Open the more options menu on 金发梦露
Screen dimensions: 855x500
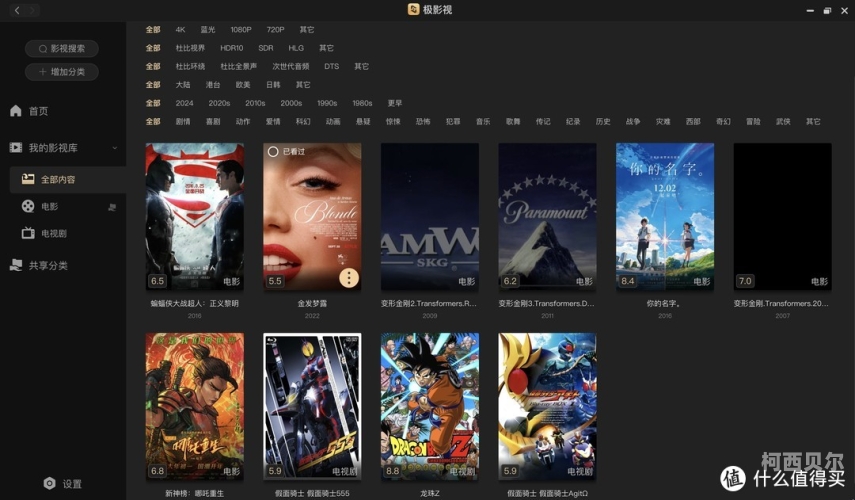tap(349, 278)
